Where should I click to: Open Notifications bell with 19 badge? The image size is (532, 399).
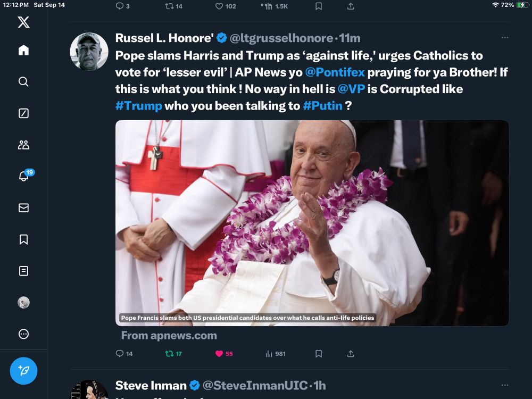[x=23, y=176]
